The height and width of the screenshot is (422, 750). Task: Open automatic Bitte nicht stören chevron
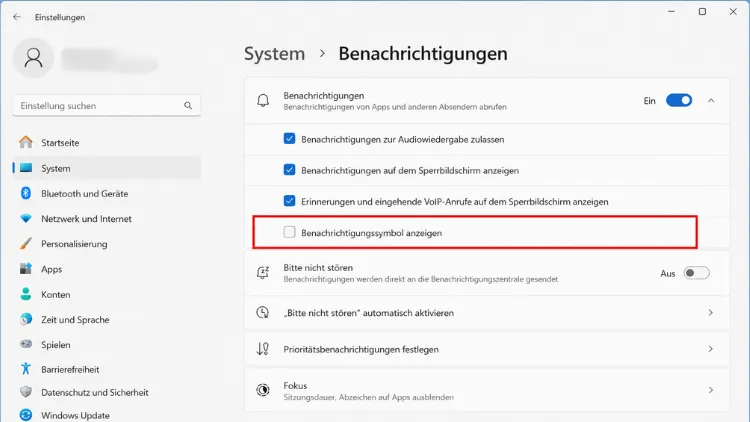(x=711, y=312)
